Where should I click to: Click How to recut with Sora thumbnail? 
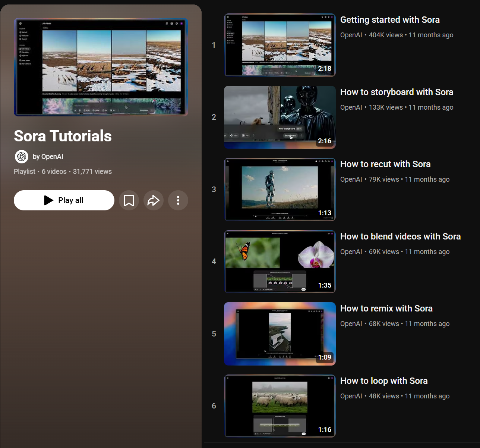click(x=280, y=189)
